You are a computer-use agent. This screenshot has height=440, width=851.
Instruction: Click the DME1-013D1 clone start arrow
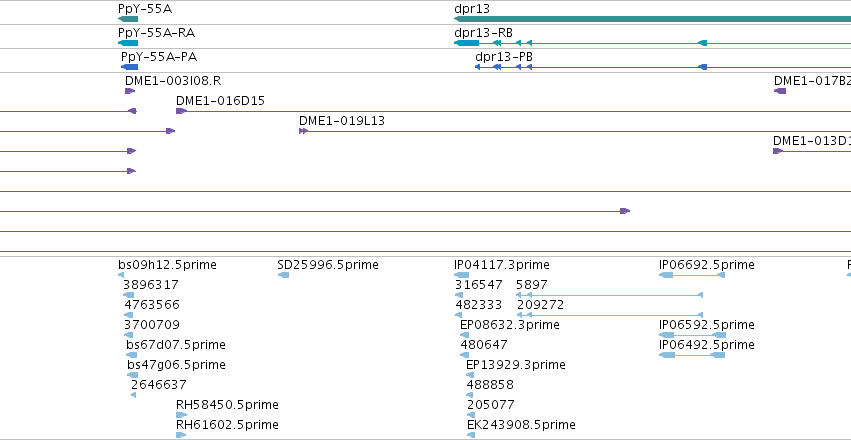[778, 151]
